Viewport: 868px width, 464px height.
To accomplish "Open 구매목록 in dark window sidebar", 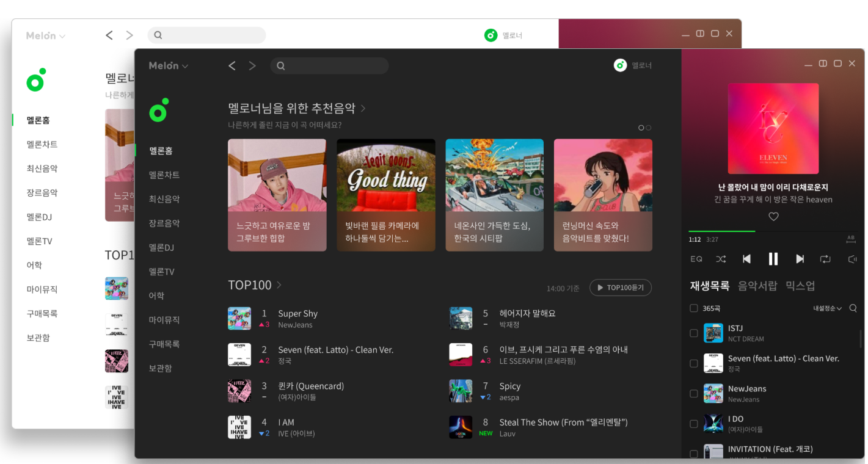I will point(164,344).
